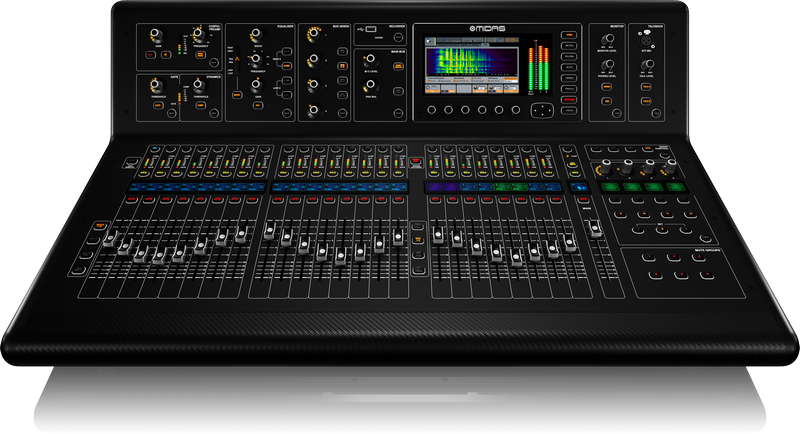The image size is (800, 434).
Task: Click the Threshold knob in the Gate section
Action: coord(155,85)
